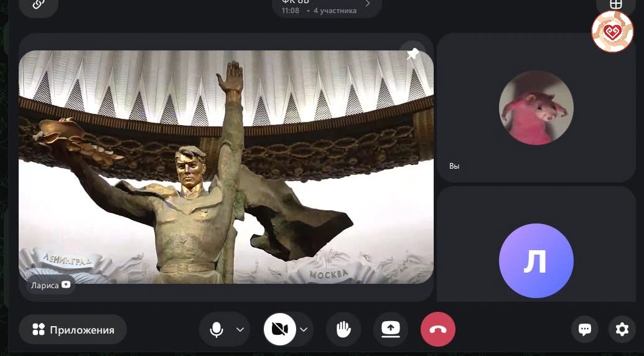Select your own 'Вы' video tile
Image resolution: width=644 pixels, height=356 pixels.
[x=536, y=108]
